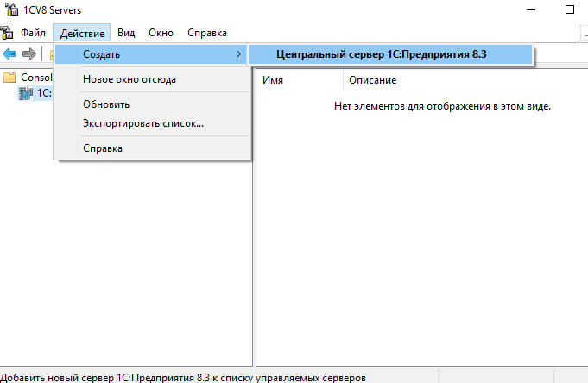The width and height of the screenshot is (588, 383).
Task: Click the forward arrow toolbar icon
Action: [x=29, y=54]
